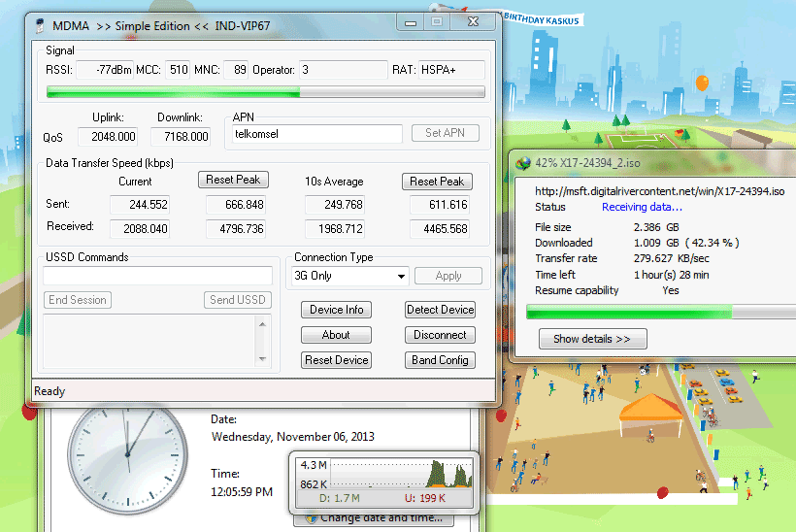Click the USSD response scrollbar up arrow
This screenshot has width=796, height=532.
[262, 324]
